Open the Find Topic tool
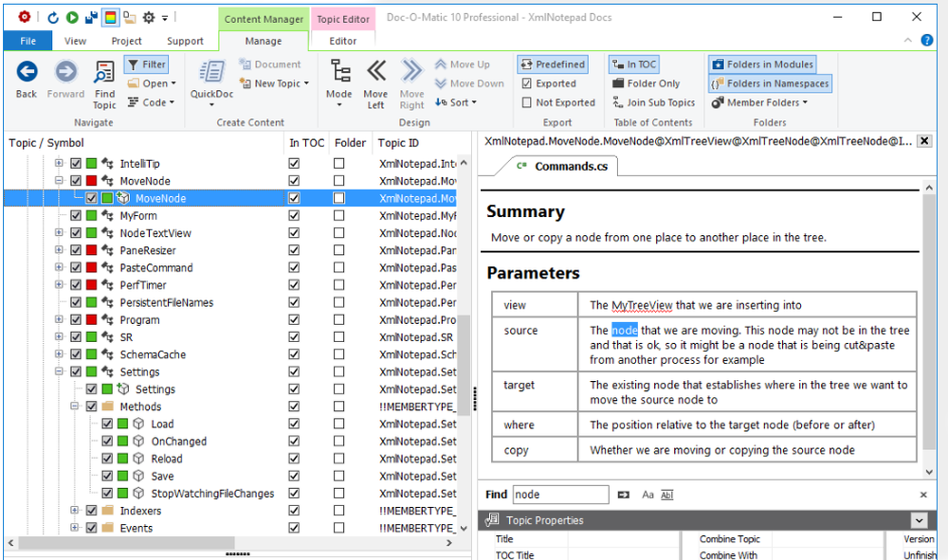The image size is (948, 560). coord(104,84)
